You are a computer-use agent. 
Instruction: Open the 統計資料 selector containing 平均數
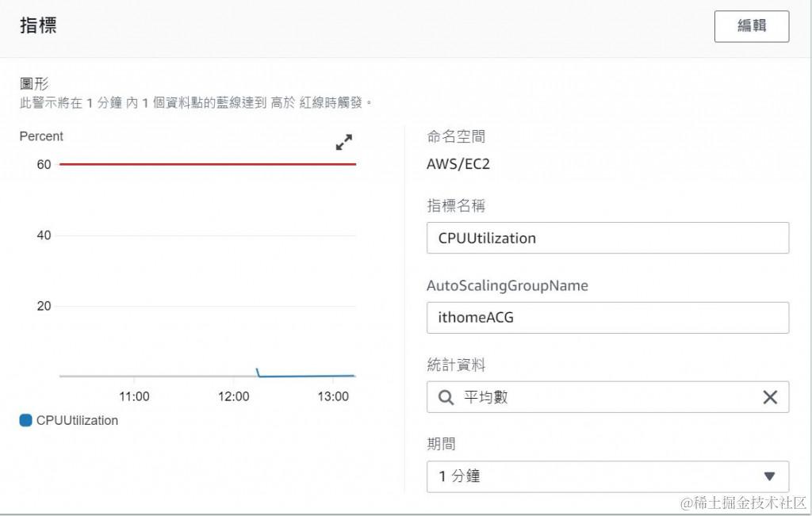[x=607, y=397]
